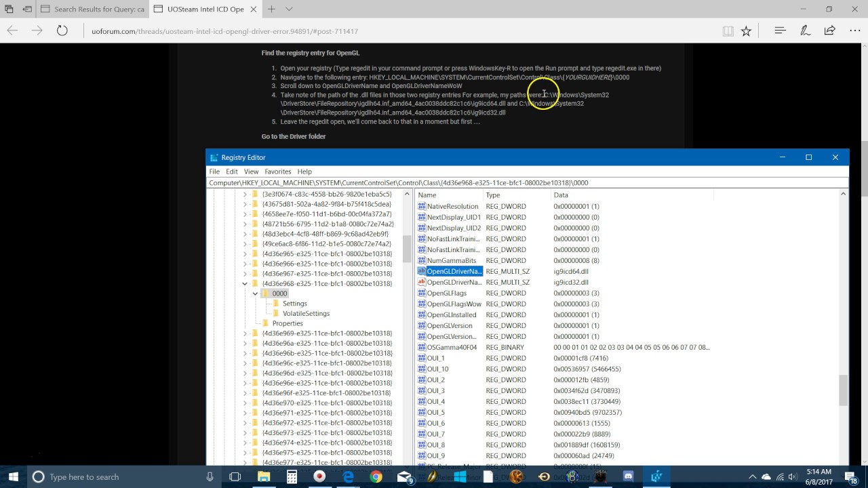Open Discord from the taskbar
The image size is (868, 488).
point(628,476)
